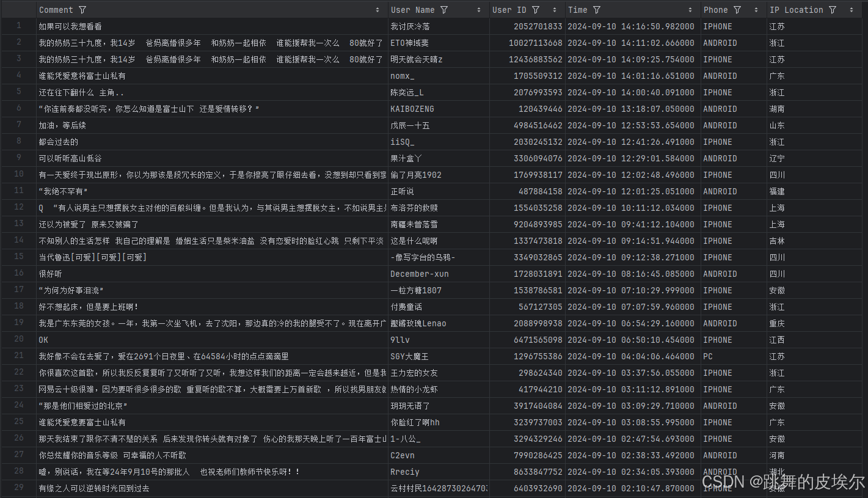
Task: Toggle sort arrows on User Name column
Action: 479,10
